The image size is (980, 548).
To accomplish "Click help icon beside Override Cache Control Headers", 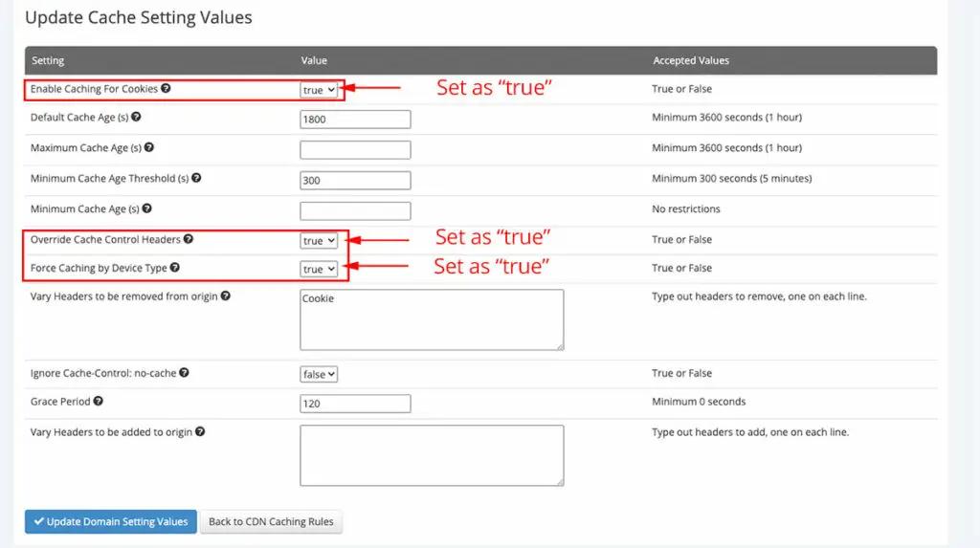I will (x=189, y=239).
